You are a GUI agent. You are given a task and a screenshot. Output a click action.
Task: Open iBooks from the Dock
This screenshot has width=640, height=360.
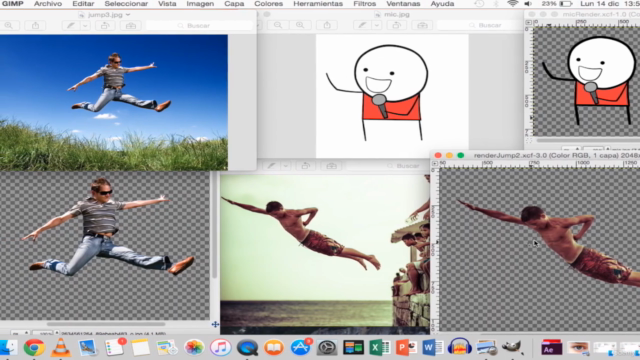274,348
